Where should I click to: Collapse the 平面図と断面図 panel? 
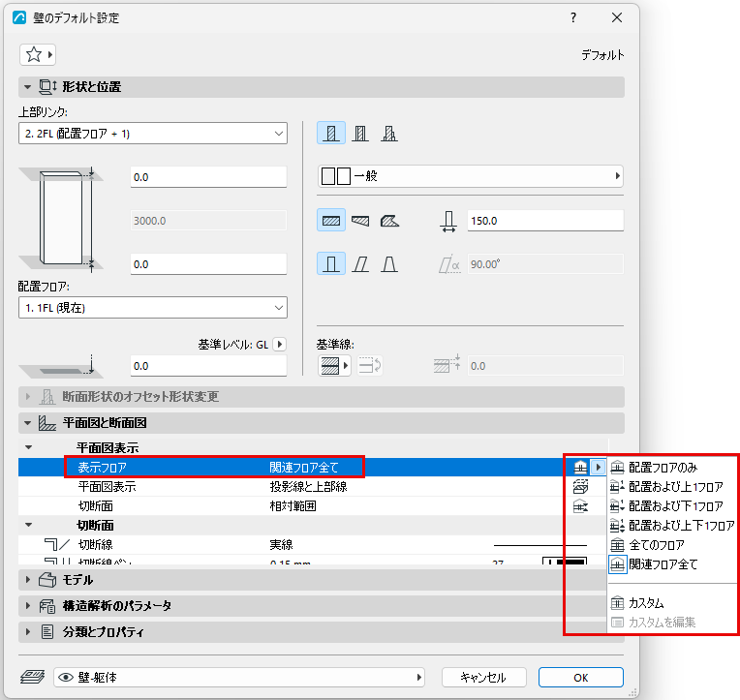[x=27, y=423]
